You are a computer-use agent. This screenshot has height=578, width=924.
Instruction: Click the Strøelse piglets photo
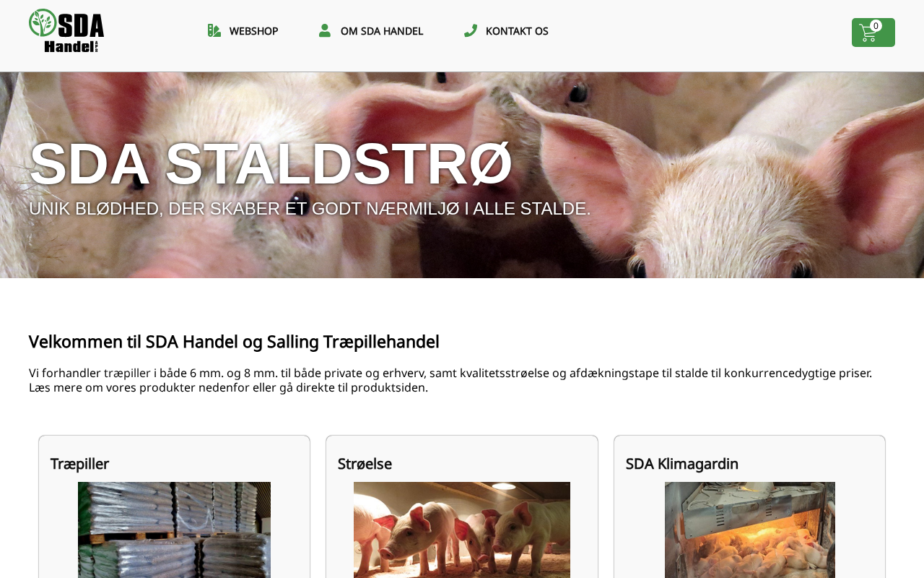pos(462,530)
